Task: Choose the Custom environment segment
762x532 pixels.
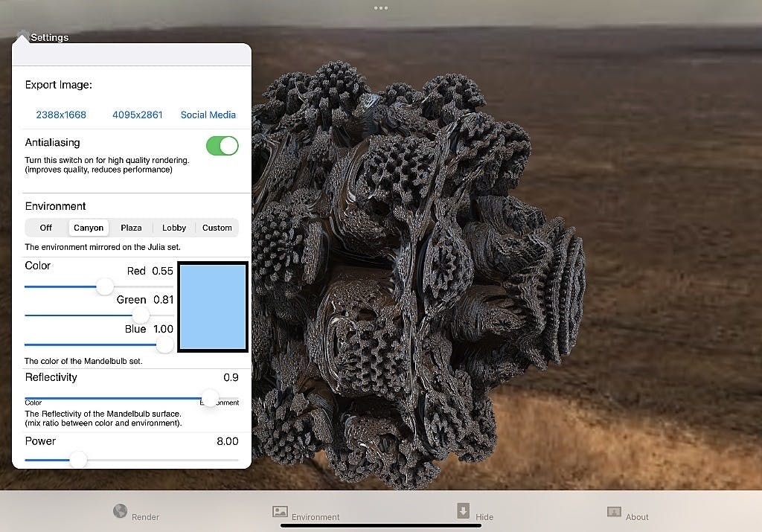Action: [217, 228]
